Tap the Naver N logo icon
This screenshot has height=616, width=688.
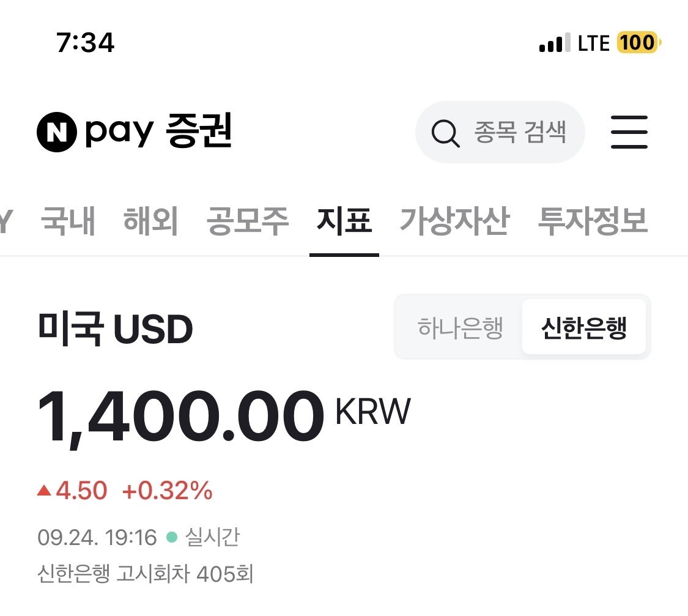point(56,132)
